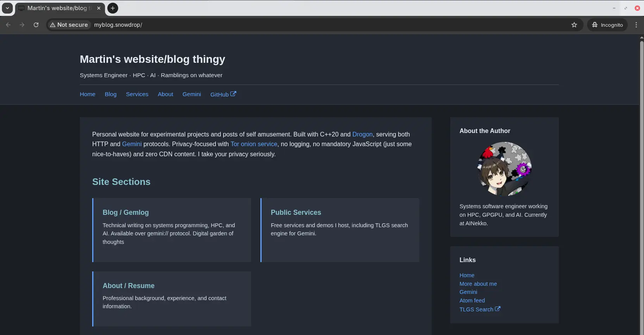Close the Martin's website tab
This screenshot has height=335, width=644.
click(x=99, y=8)
